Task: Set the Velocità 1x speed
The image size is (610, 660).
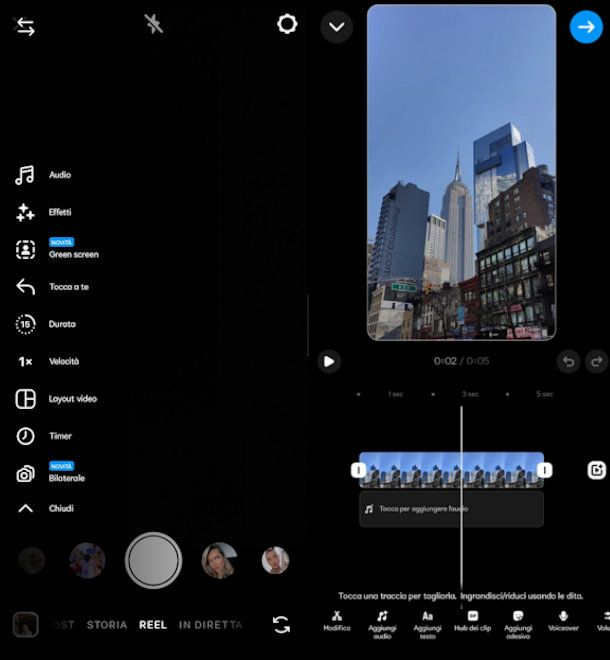Action: point(26,361)
